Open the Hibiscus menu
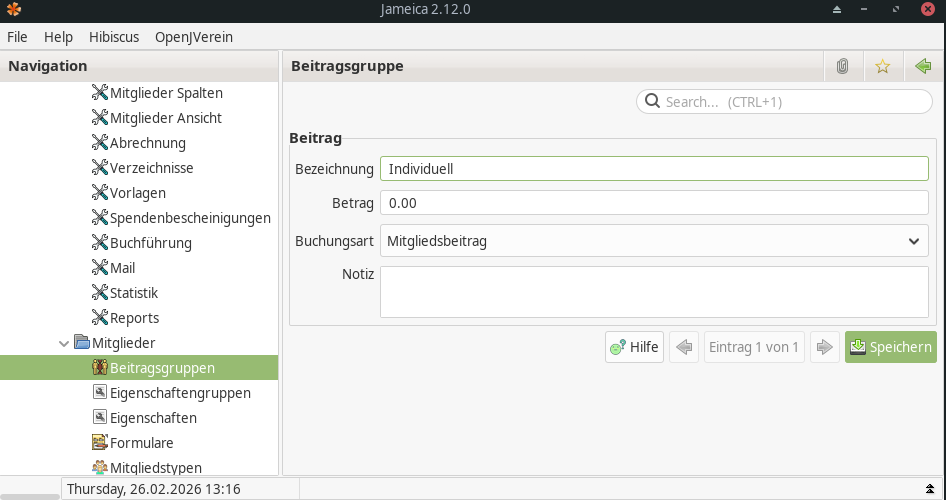Viewport: 946px width, 500px height. click(114, 37)
